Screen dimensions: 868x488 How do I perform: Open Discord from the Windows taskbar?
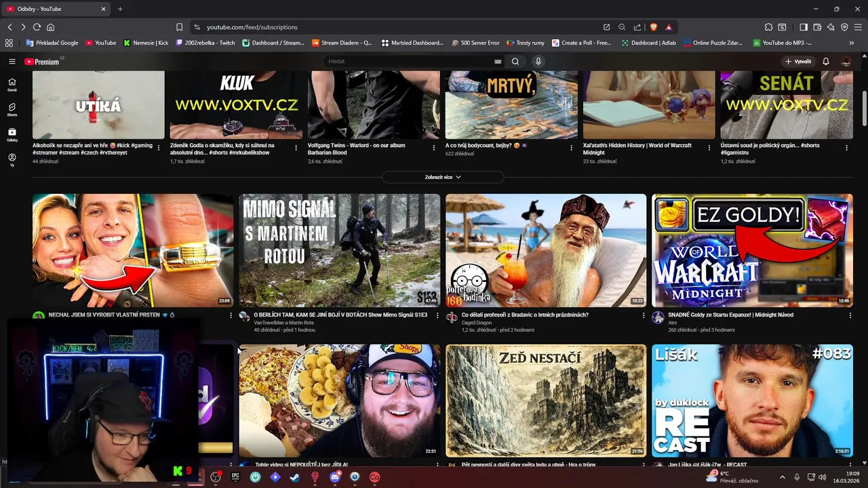[x=335, y=477]
